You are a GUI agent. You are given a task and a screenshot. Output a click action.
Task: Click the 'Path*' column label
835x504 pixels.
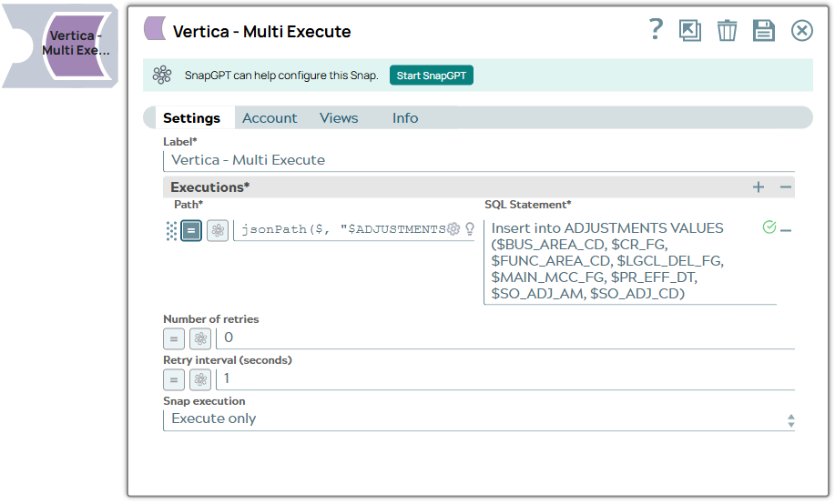(188, 205)
